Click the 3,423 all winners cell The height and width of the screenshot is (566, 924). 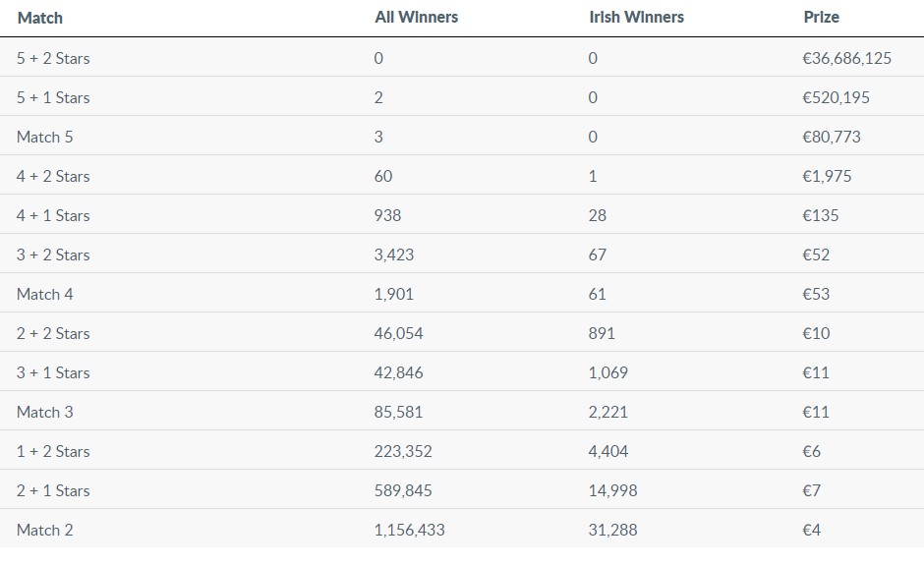pyautogui.click(x=394, y=255)
